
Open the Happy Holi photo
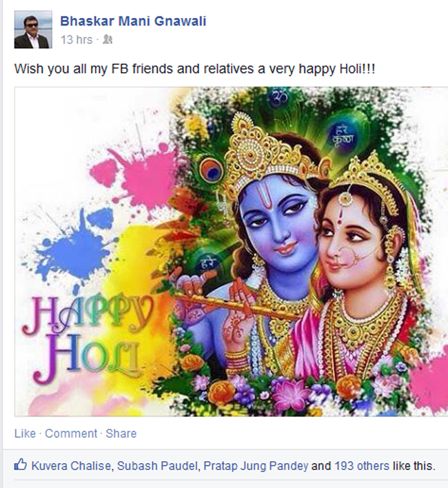click(231, 252)
